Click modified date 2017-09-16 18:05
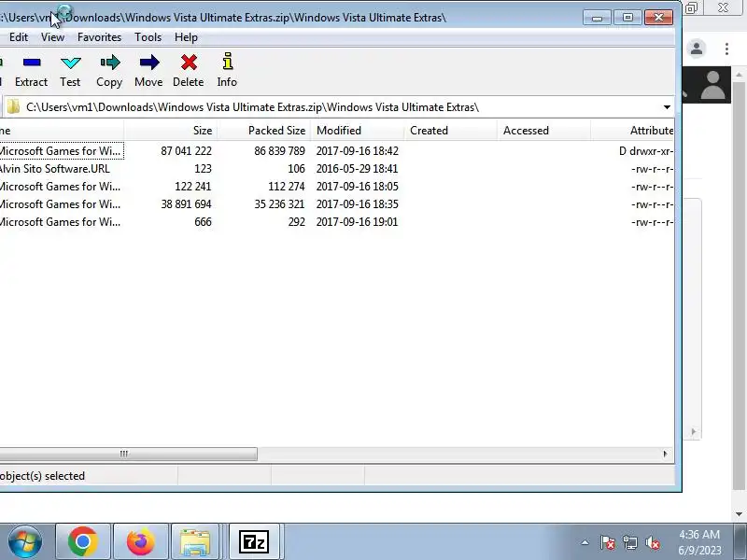747x560 pixels. pos(357,186)
